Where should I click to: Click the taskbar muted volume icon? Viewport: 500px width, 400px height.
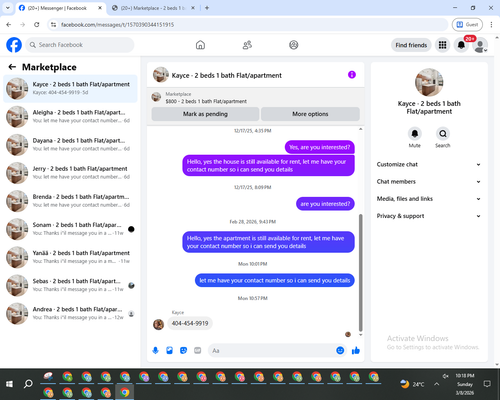point(445,376)
